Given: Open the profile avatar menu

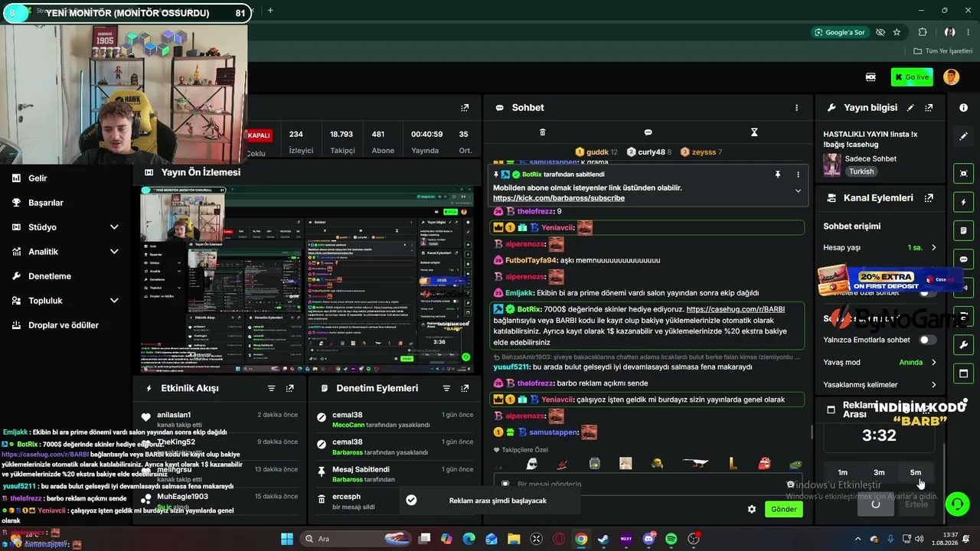Looking at the screenshot, I should pyautogui.click(x=951, y=77).
